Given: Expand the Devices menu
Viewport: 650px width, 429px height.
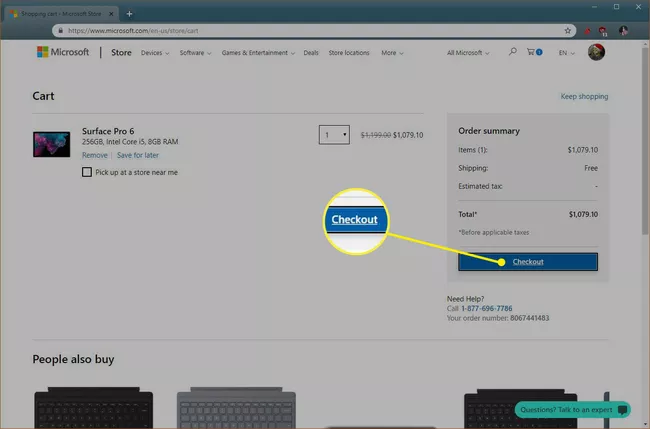Looking at the screenshot, I should pos(155,53).
